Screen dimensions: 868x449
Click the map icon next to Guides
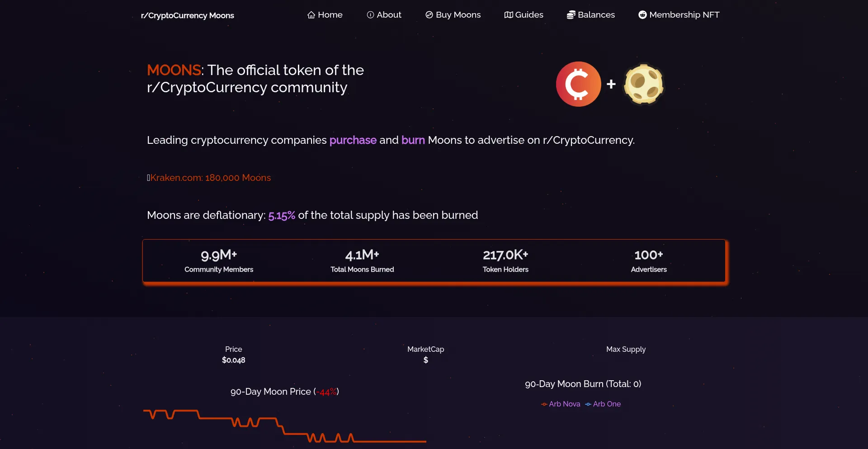(508, 14)
